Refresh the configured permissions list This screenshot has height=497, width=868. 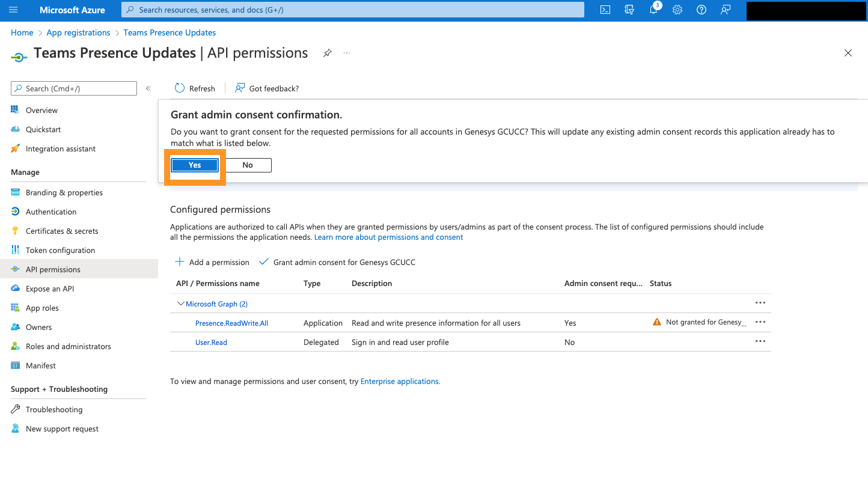coord(194,88)
